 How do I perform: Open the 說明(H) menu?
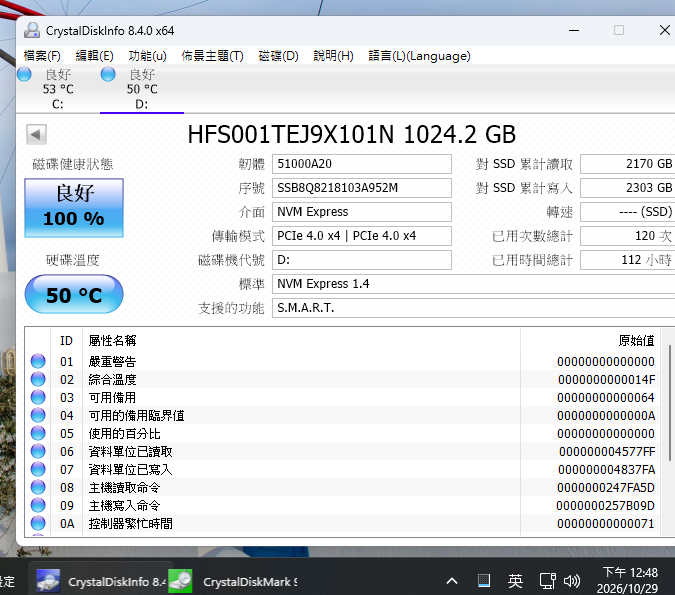pos(333,56)
